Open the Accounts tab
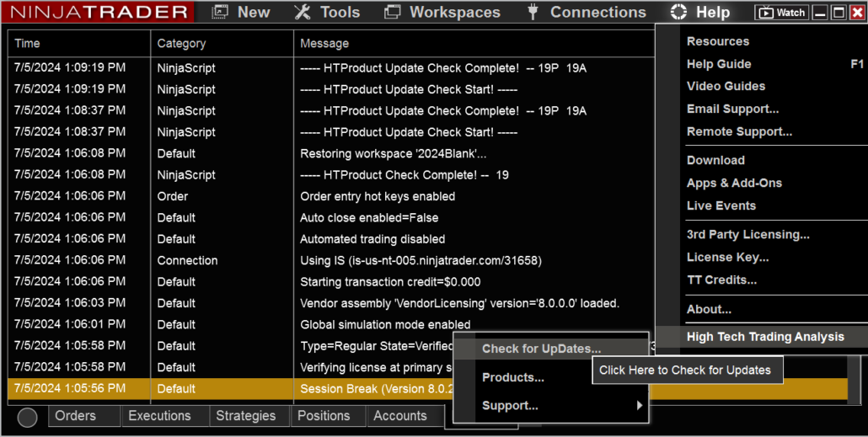Screen dimensions: 868x437 coord(399,416)
